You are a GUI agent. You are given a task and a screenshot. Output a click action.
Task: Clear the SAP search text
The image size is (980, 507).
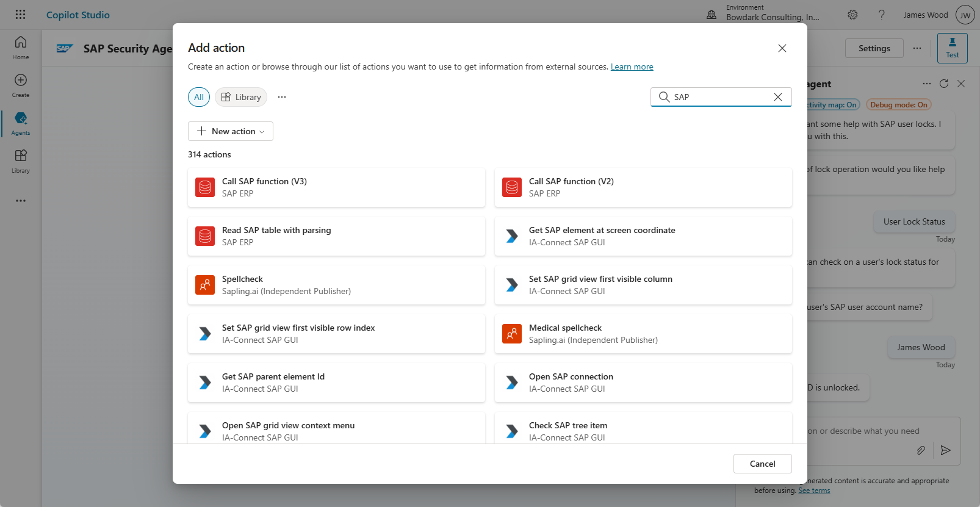[x=778, y=97]
